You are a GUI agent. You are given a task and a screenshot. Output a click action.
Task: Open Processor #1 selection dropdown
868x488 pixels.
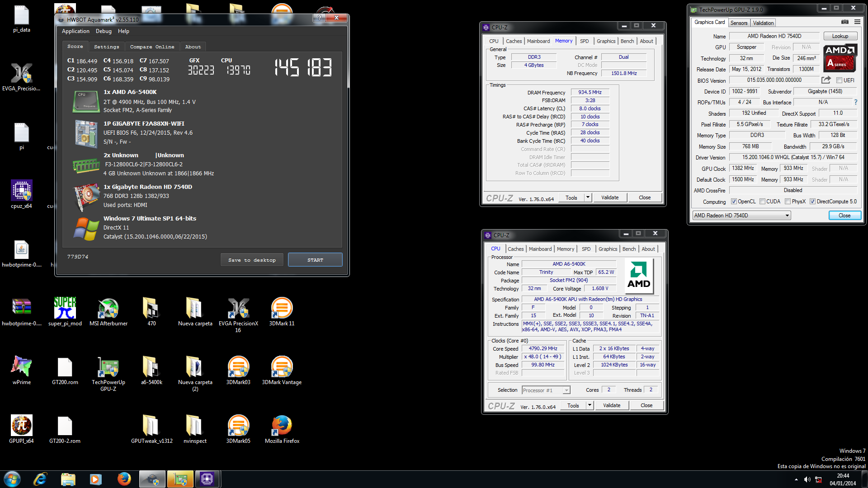546,390
